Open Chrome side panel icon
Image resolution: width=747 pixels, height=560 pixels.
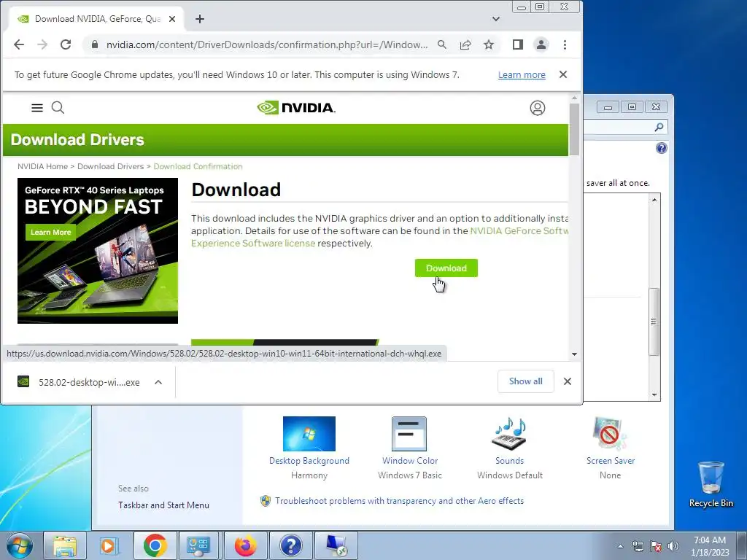[518, 44]
